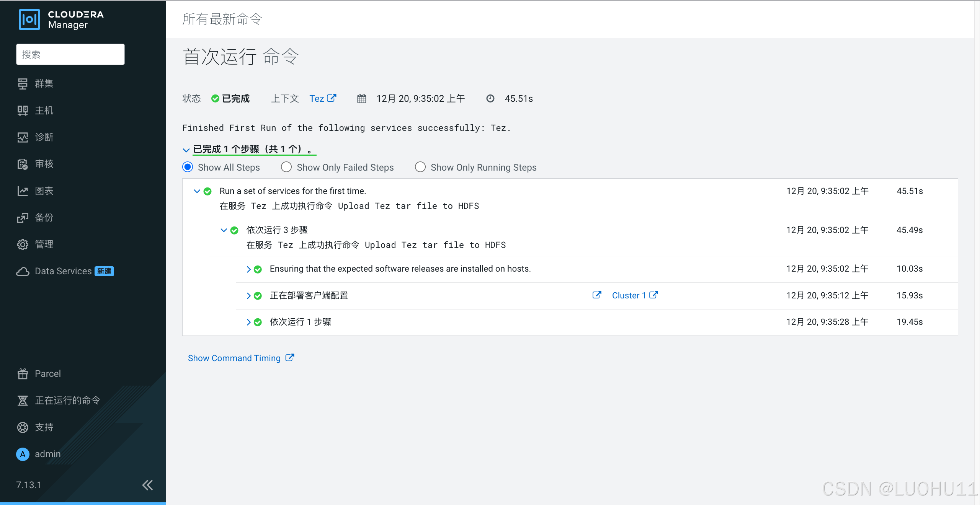Select Show Only Running Steps option
The image size is (980, 505).
coord(420,167)
